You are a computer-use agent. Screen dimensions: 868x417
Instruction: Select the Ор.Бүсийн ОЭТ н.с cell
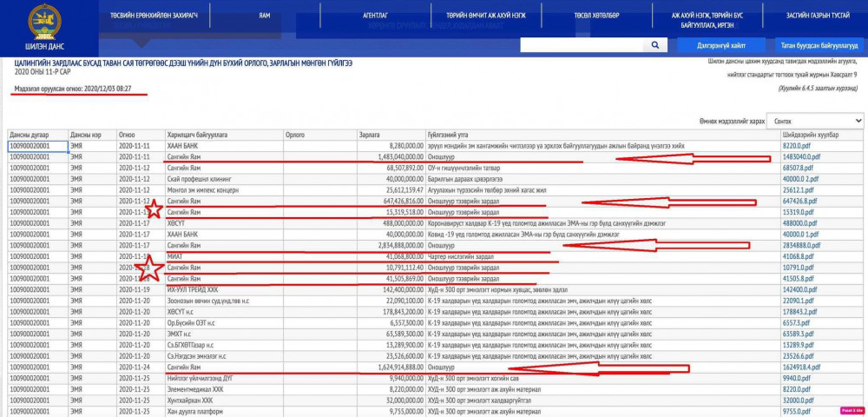point(224,323)
